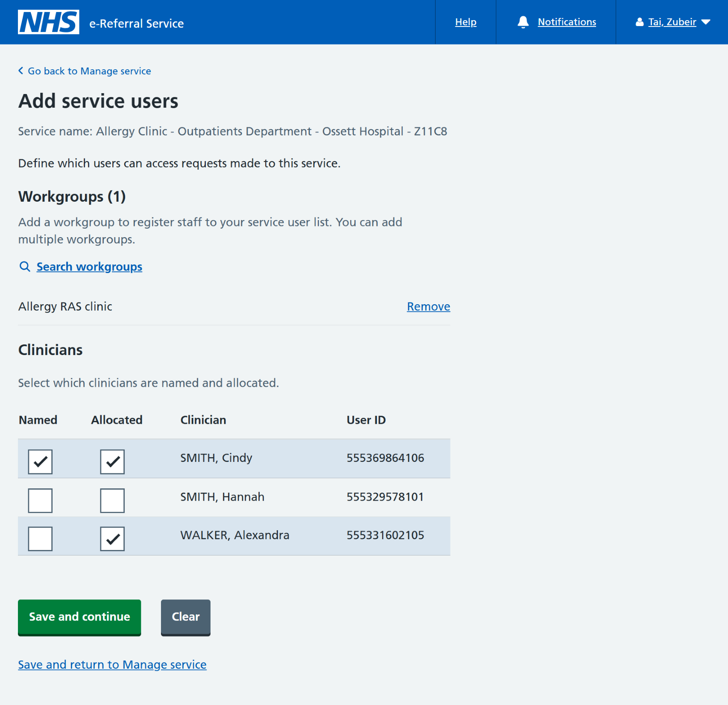Click the clinician name SMITH, Cindy
The height and width of the screenshot is (705, 728).
pyautogui.click(x=216, y=458)
